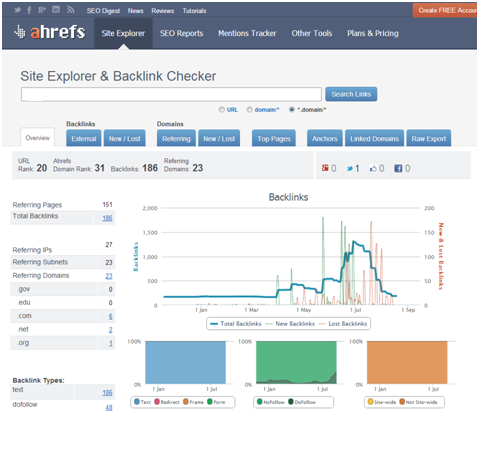Image resolution: width=479 pixels, height=463 pixels.
Task: Click the Referring Pages row label
Action: pyautogui.click(x=37, y=205)
